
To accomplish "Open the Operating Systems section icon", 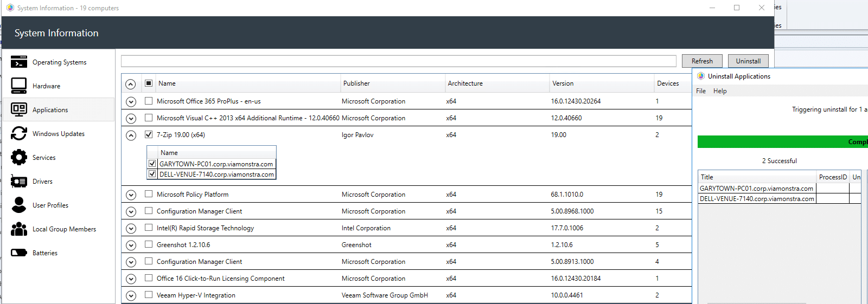I will tap(19, 62).
